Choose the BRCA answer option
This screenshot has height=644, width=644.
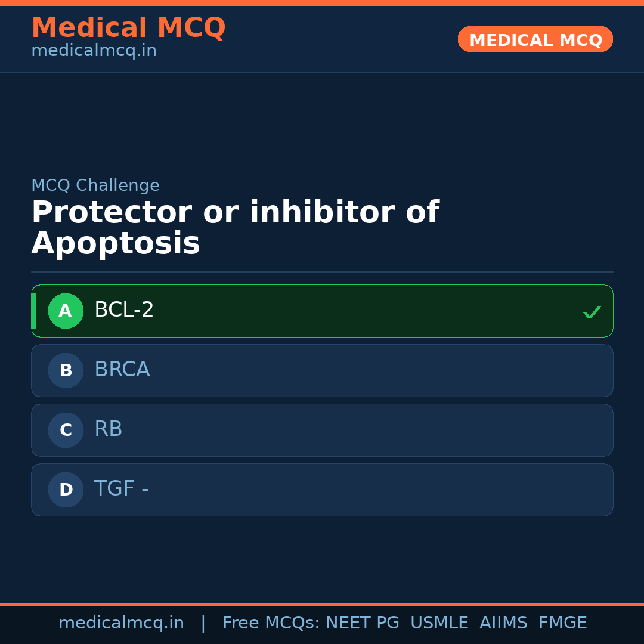122,370
